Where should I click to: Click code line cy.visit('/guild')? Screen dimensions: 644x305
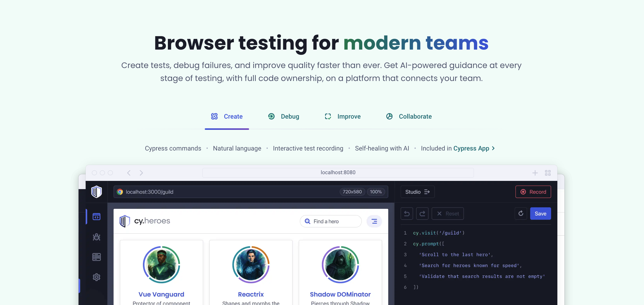pos(439,233)
